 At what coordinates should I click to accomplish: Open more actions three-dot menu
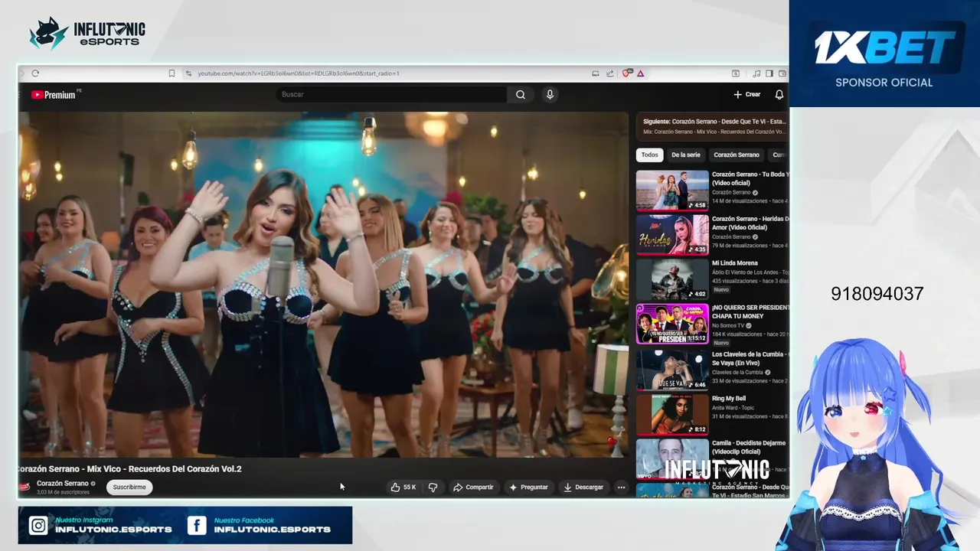621,487
